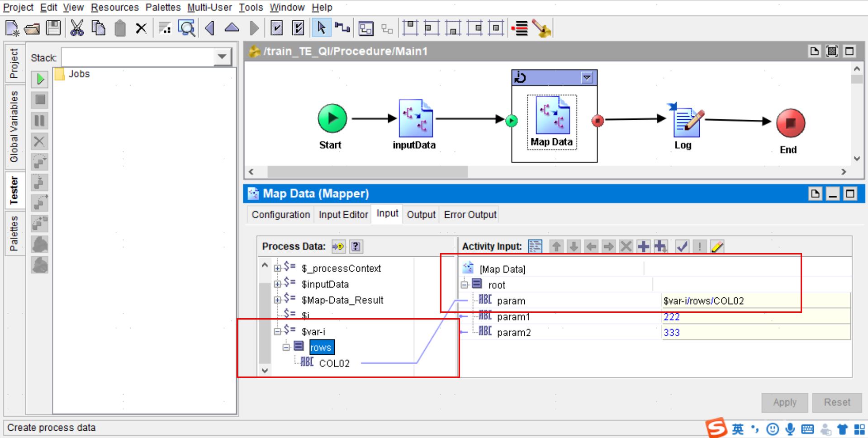Expand the $_processContext tree node

click(277, 268)
